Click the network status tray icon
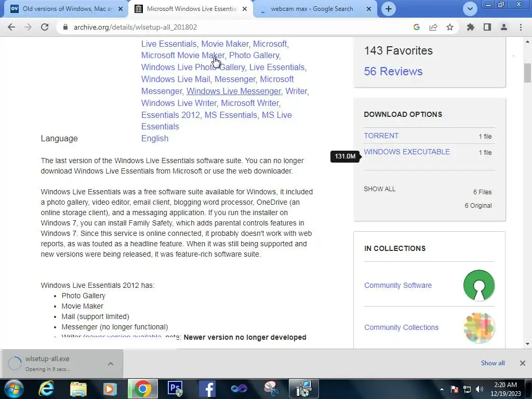 [467, 389]
